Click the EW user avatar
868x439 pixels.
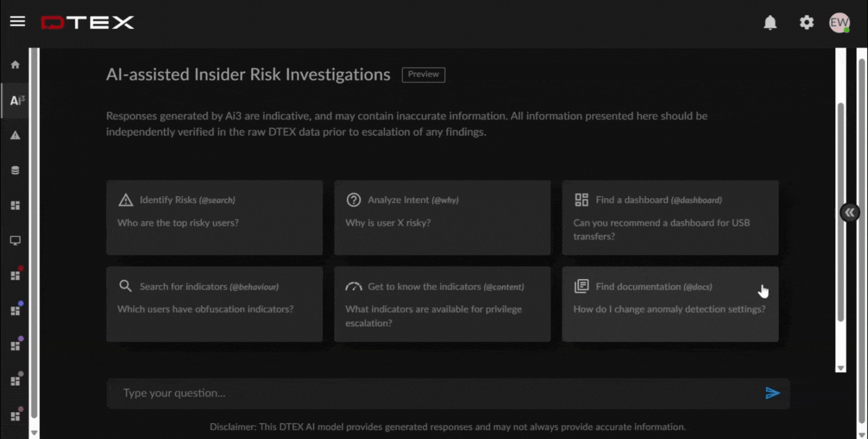click(839, 22)
